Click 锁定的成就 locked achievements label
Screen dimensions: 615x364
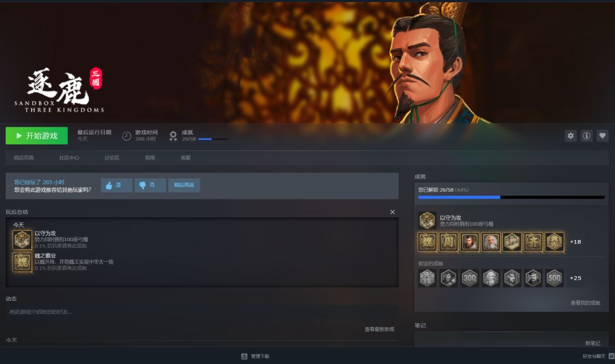pos(430,264)
